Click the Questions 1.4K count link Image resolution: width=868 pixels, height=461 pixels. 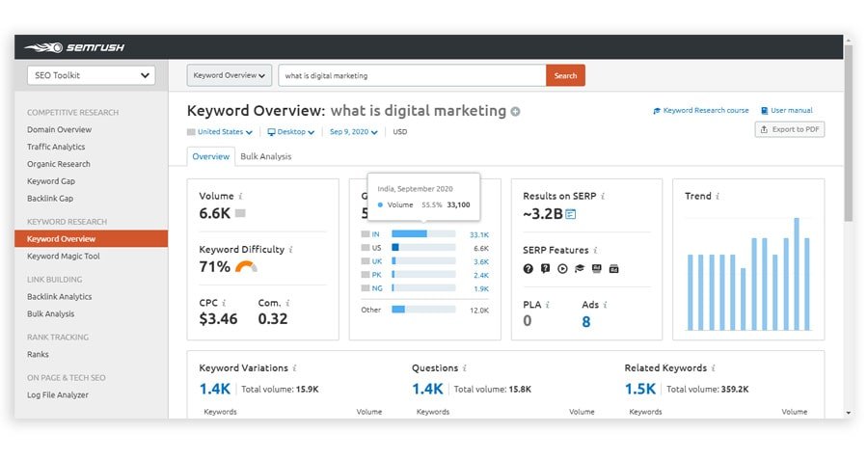(x=427, y=389)
